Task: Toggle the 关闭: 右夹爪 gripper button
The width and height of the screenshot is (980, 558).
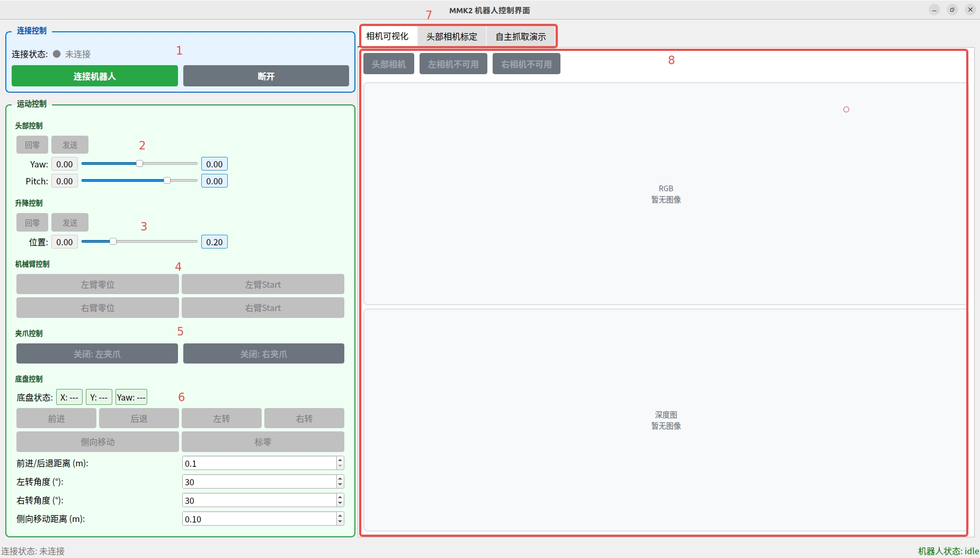Action: [263, 354]
